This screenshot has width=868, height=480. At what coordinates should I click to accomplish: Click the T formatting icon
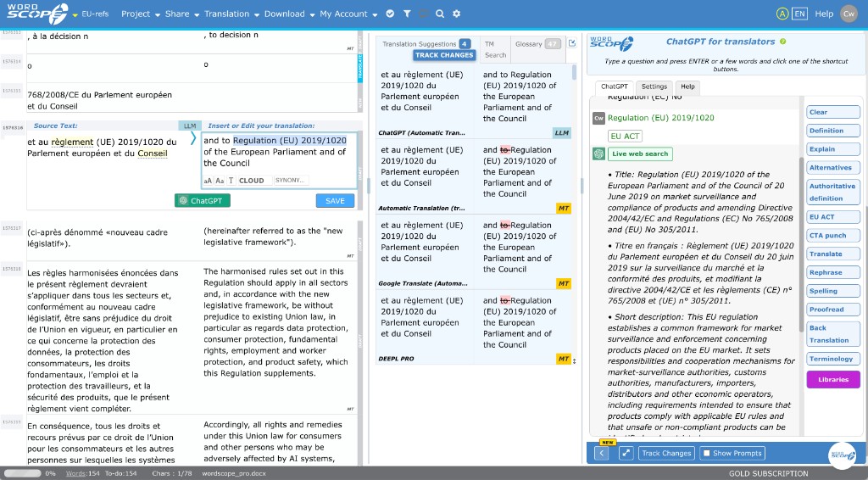click(x=231, y=181)
